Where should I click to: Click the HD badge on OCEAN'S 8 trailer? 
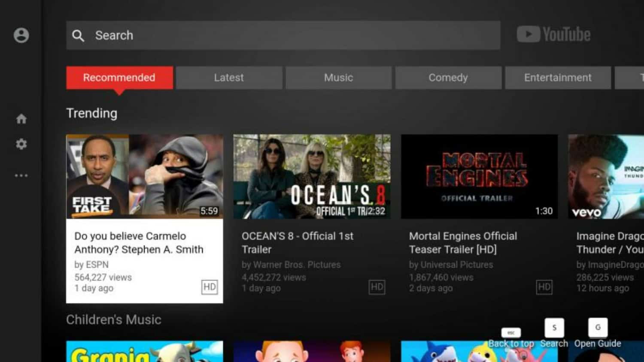tap(377, 287)
